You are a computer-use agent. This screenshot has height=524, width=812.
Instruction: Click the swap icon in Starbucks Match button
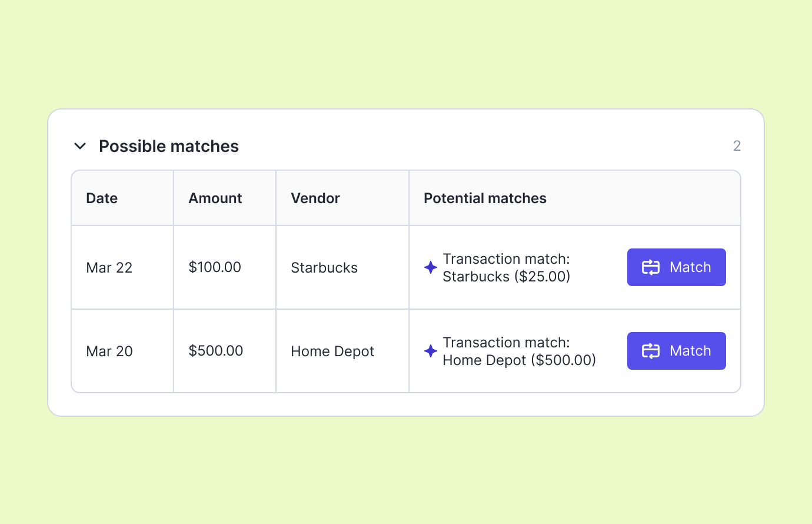coord(650,267)
